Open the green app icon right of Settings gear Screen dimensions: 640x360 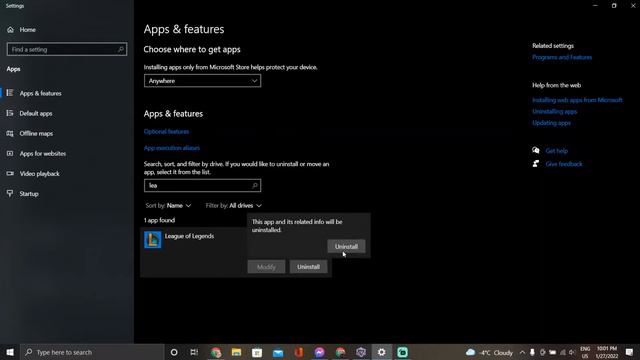tap(402, 352)
